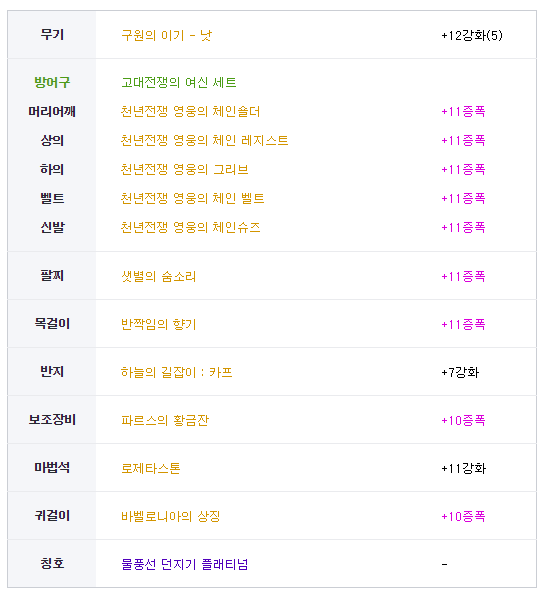The width and height of the screenshot is (542, 598).
Task: Click the 무기 row header
Action: [52, 35]
